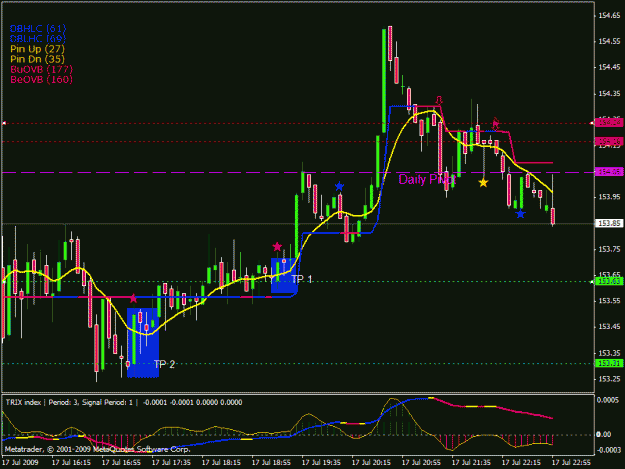Click the 153.95 price scale value
Viewport: 625px width, 469px height.
point(609,197)
